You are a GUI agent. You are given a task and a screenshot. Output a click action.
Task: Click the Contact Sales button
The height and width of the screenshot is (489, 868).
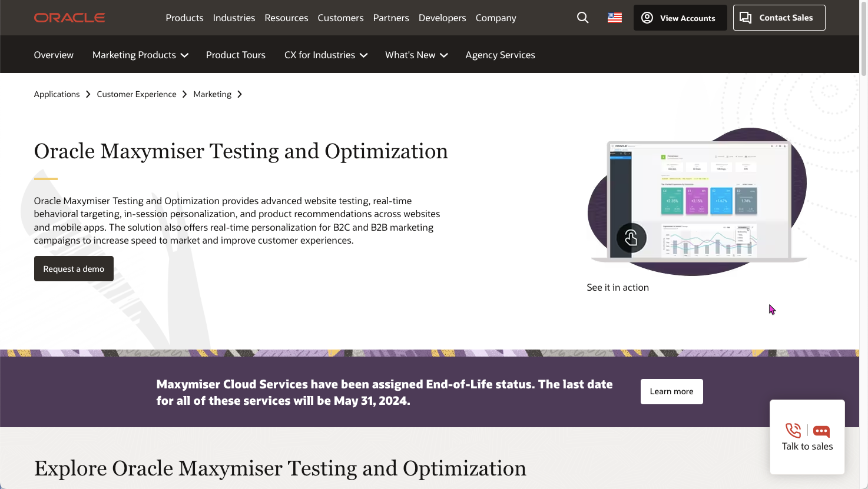click(x=779, y=18)
